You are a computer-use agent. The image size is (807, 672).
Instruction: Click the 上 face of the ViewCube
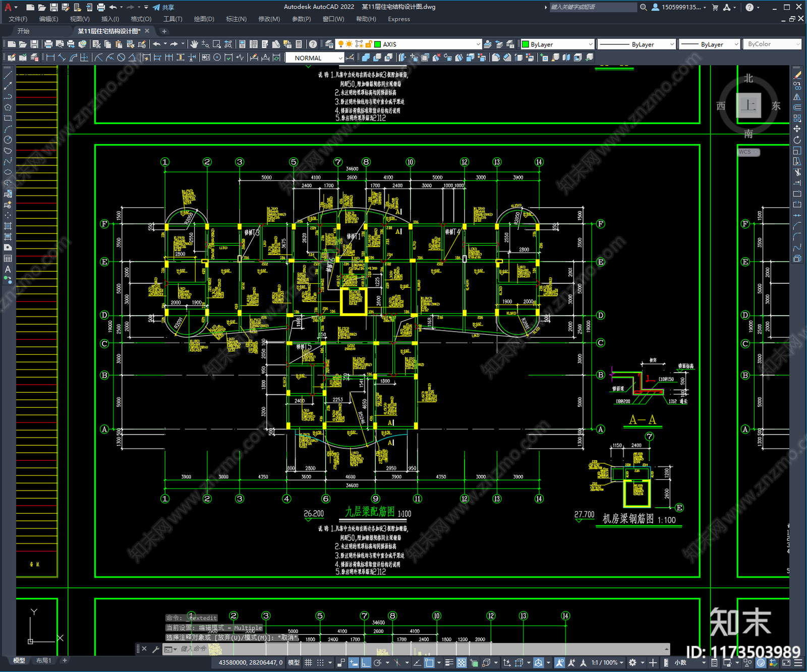click(748, 105)
